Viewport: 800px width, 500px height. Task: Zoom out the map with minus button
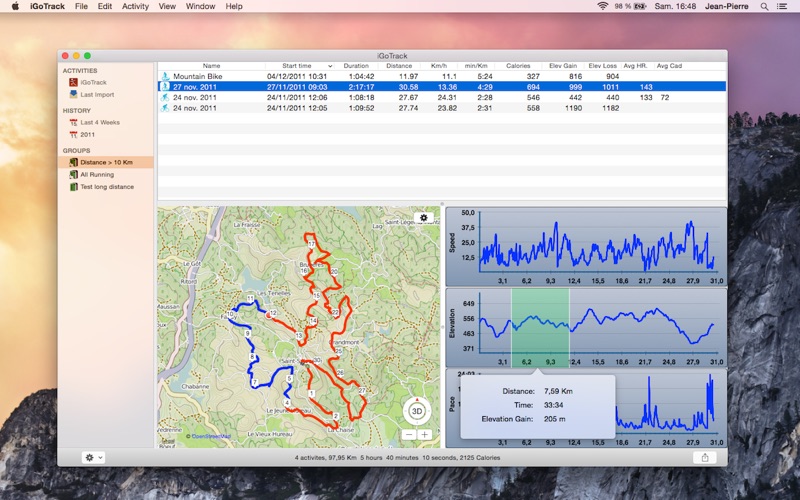(x=410, y=435)
